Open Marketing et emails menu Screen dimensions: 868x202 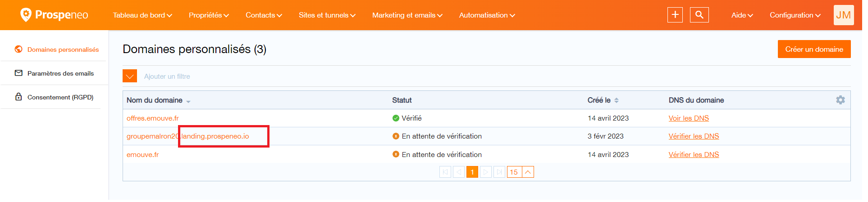407,15
